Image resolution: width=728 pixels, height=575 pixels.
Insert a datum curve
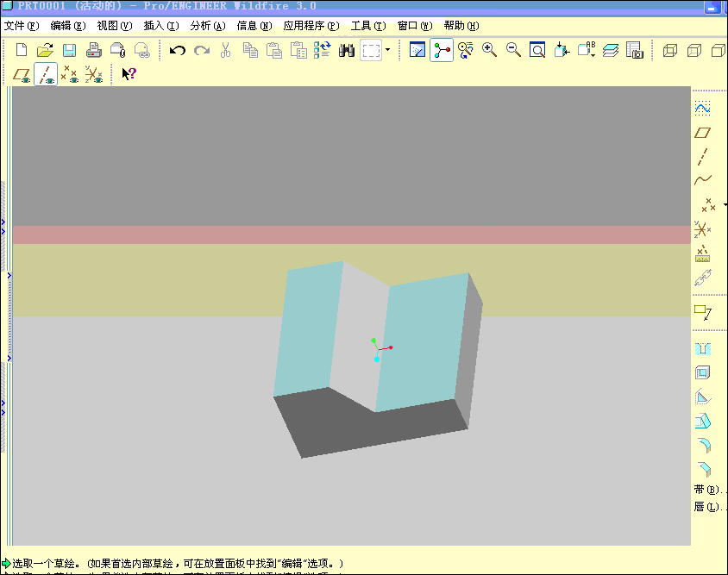click(702, 180)
